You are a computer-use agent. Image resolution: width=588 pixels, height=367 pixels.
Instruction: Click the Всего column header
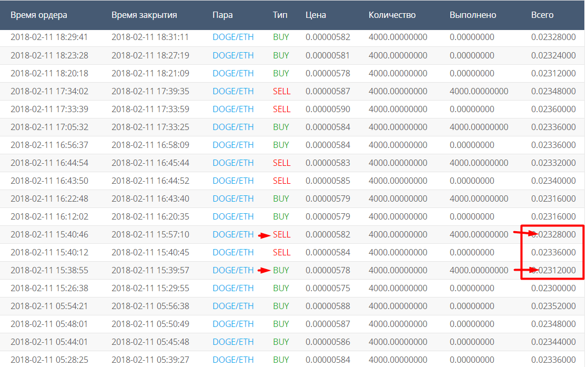(542, 15)
